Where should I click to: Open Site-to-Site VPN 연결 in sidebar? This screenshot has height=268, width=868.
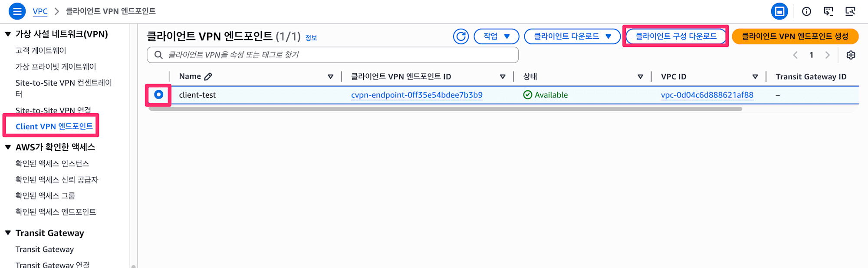(53, 110)
